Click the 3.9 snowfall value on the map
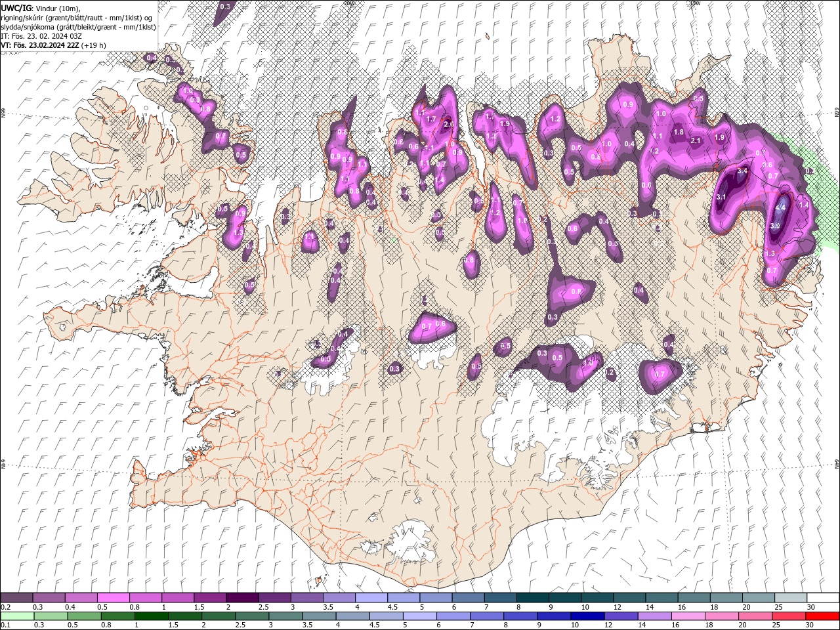This screenshot has height=630, width=840. pos(775,226)
